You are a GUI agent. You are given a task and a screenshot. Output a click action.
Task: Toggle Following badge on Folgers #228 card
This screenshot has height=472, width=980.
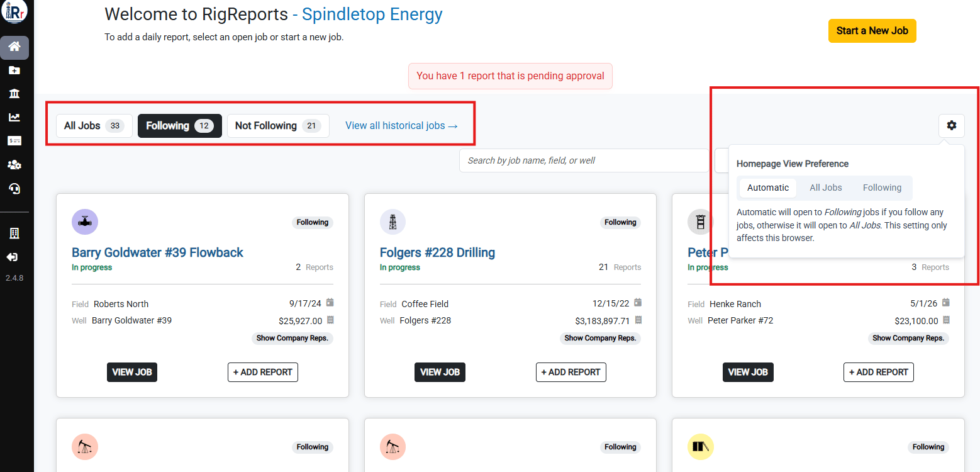pos(620,222)
